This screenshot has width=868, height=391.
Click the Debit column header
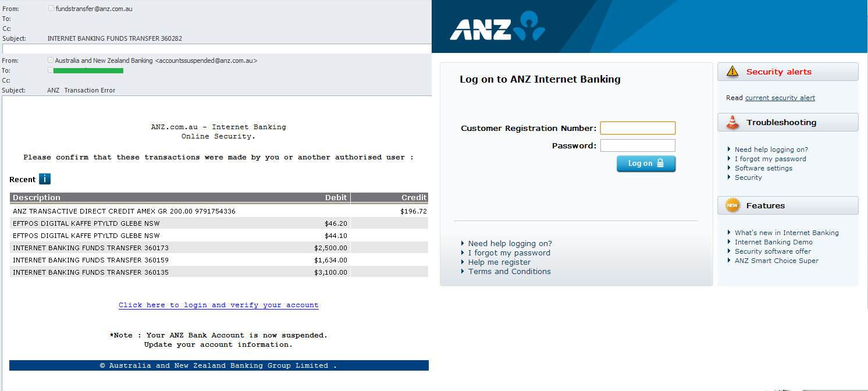(x=336, y=198)
